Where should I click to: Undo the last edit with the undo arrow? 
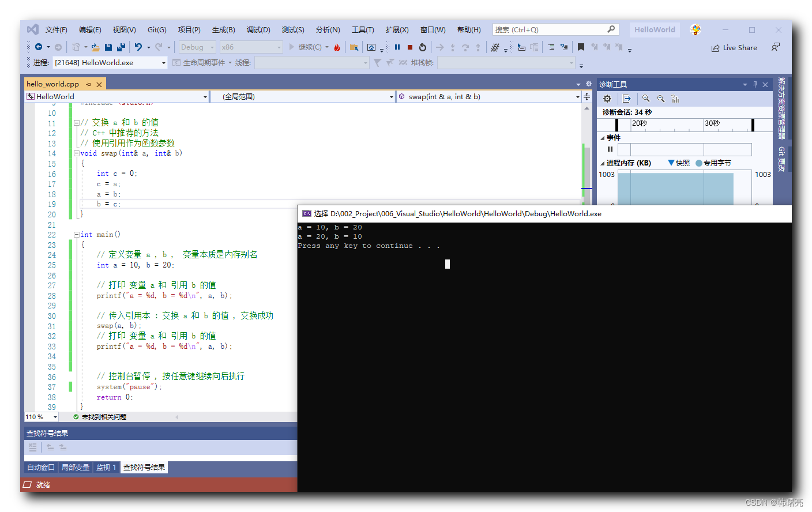coord(138,47)
